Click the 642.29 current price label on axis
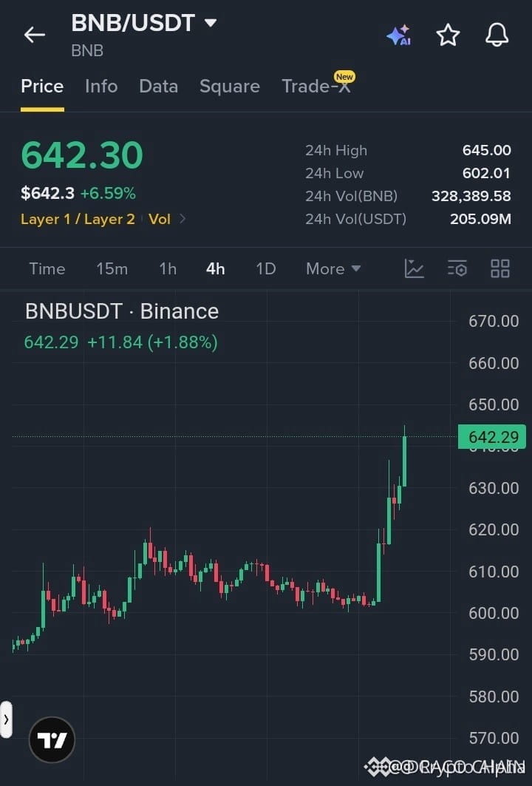The image size is (532, 786). (492, 436)
